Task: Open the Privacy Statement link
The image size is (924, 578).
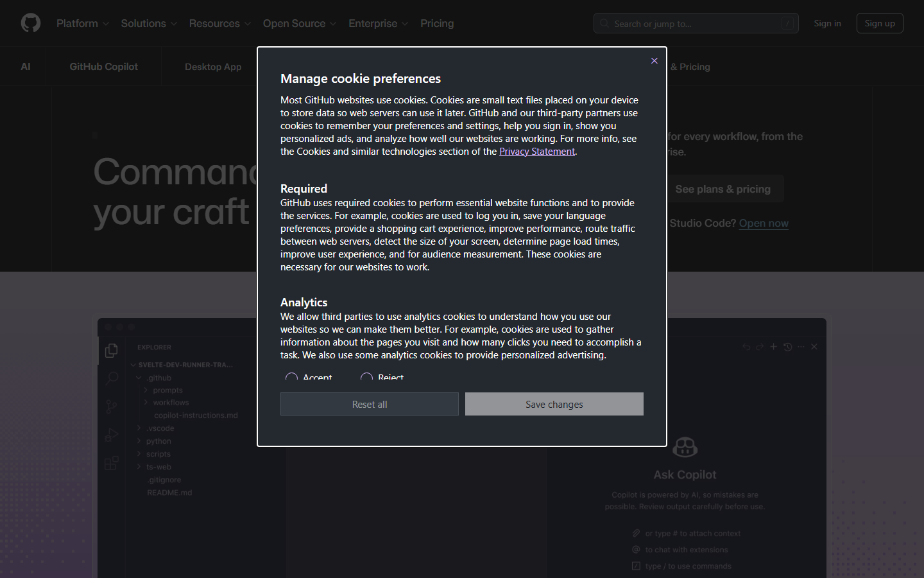Action: (x=537, y=152)
